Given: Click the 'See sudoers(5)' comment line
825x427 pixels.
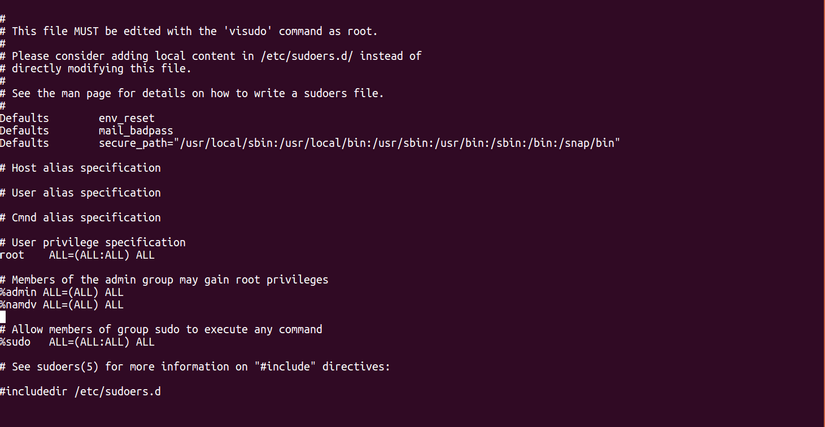Looking at the screenshot, I should tap(194, 366).
